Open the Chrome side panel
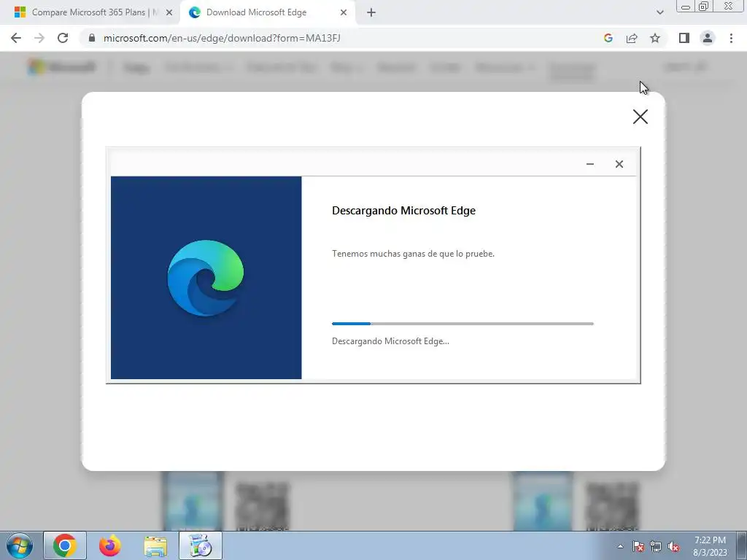747x560 pixels. [x=684, y=38]
